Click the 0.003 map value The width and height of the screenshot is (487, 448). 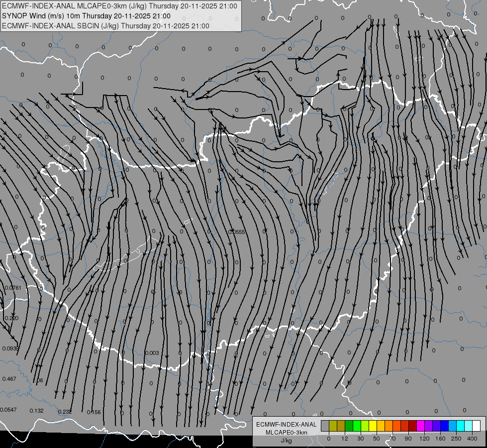[x=152, y=353]
